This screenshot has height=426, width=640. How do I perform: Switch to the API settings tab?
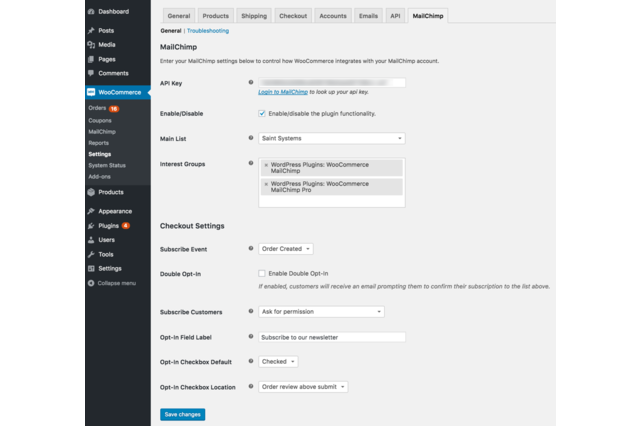point(395,16)
